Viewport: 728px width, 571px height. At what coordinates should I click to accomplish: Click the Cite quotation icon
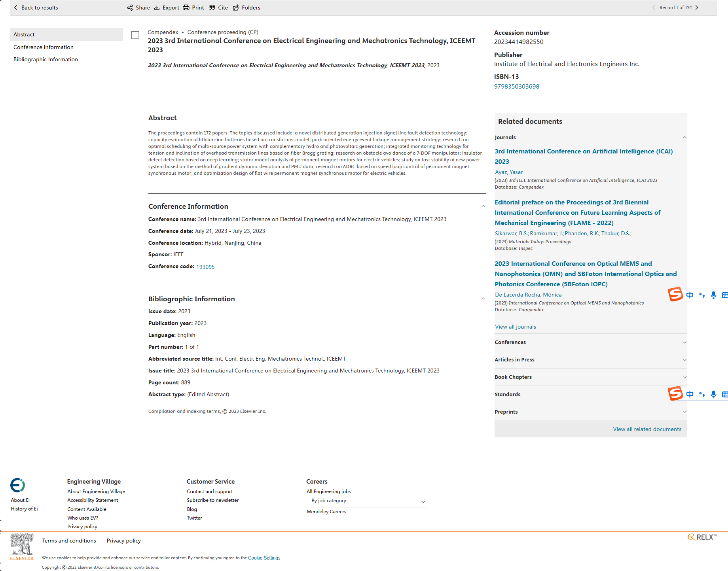pos(212,8)
